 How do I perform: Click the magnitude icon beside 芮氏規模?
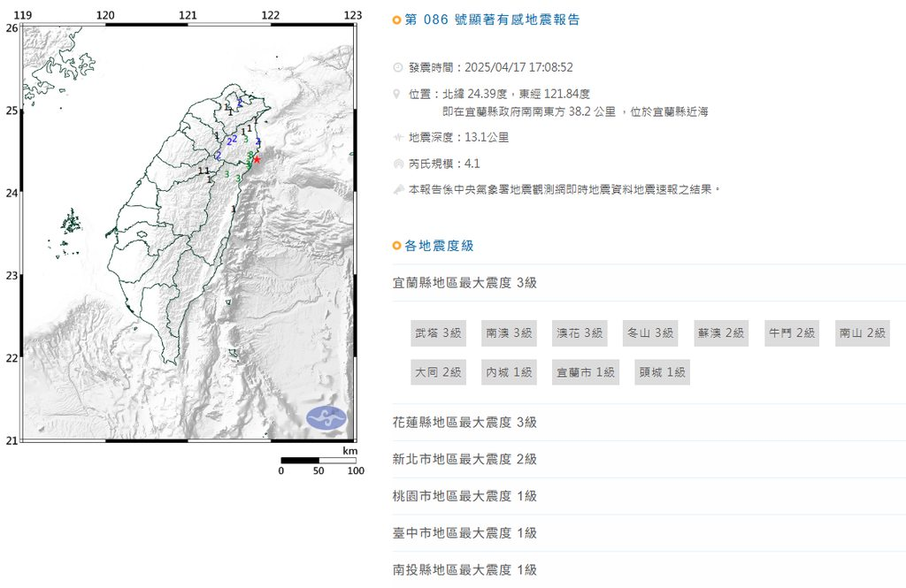tap(398, 164)
